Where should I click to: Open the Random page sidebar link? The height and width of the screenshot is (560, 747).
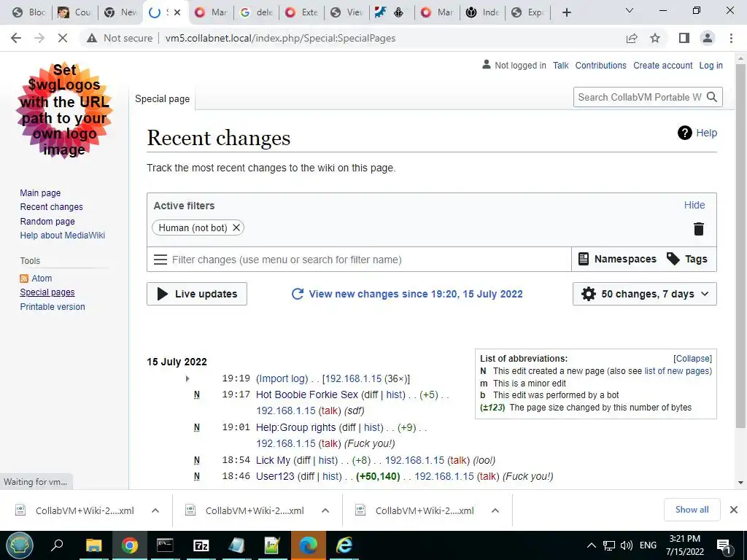[47, 222]
